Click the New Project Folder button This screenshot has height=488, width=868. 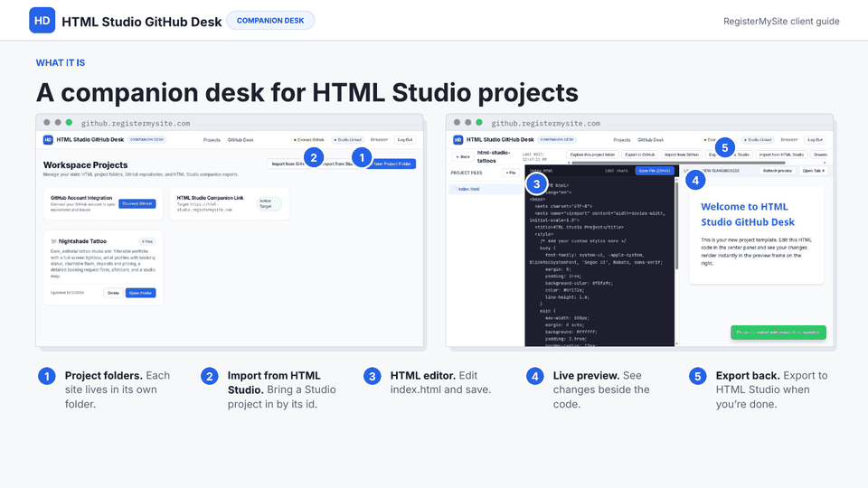392,164
